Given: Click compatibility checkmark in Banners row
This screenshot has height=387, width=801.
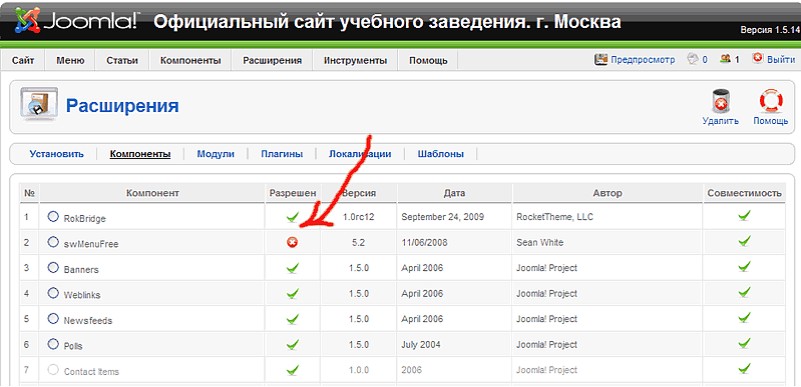Looking at the screenshot, I should (x=744, y=266).
